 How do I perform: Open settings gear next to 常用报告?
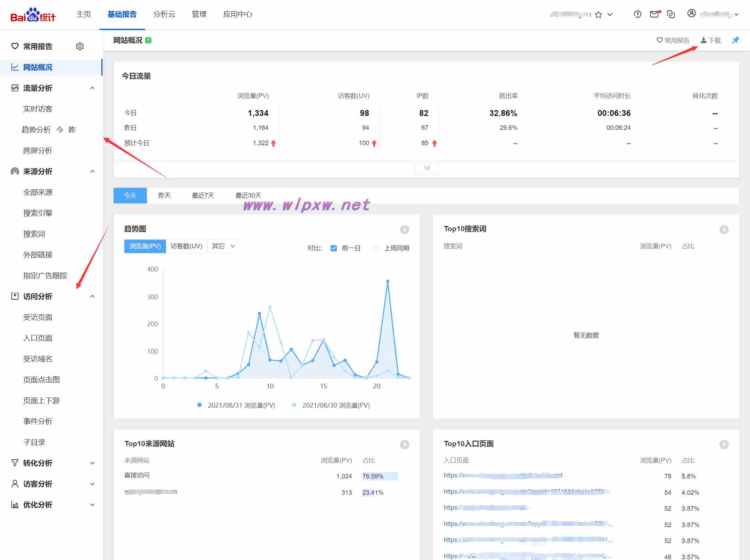80,46
